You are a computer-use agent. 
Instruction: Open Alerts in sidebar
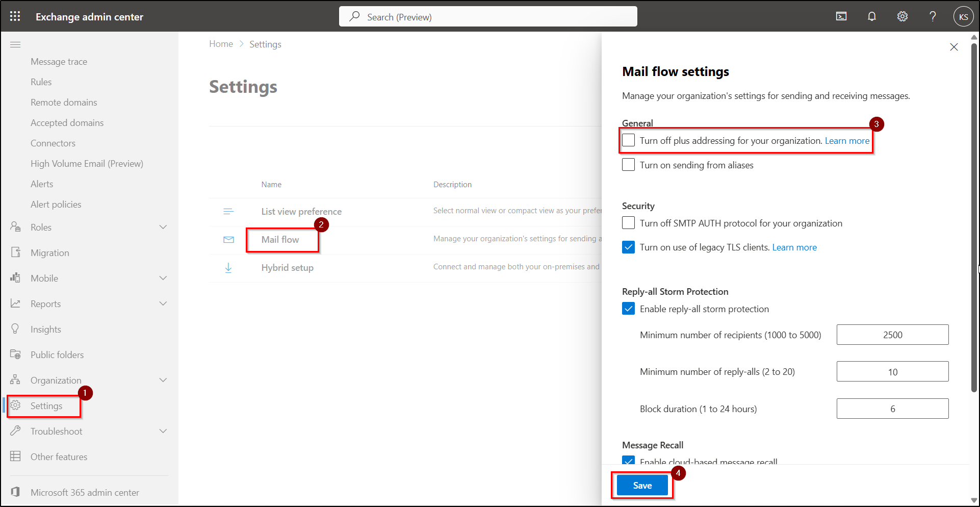[x=42, y=184]
